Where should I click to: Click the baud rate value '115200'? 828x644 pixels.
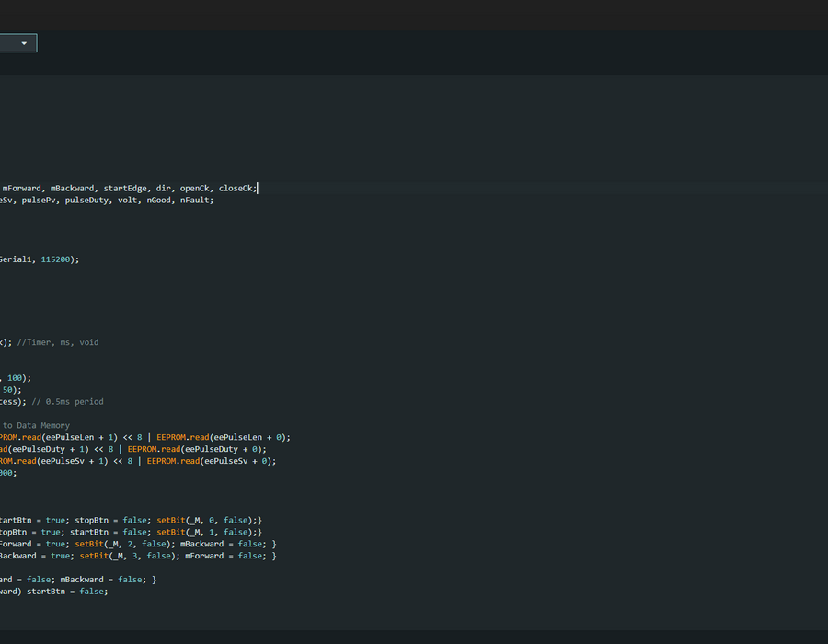[x=55, y=259]
